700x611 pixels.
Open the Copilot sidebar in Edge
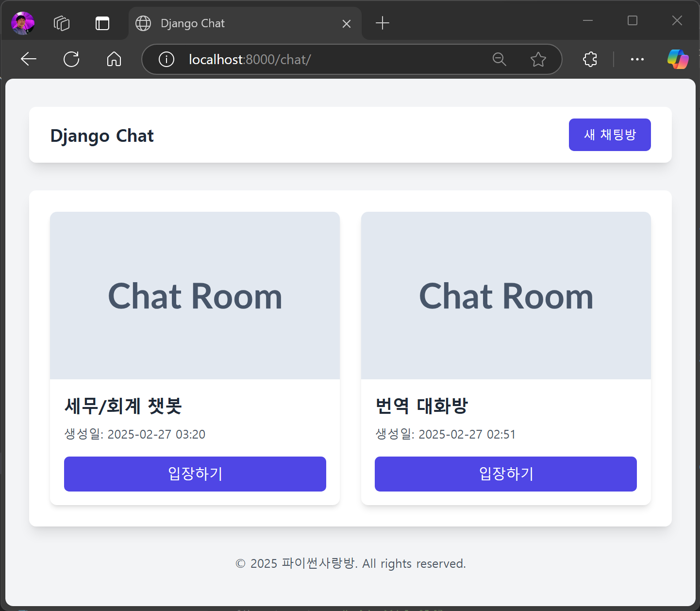(678, 59)
